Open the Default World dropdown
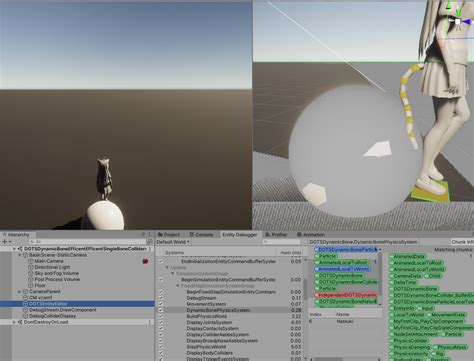 point(173,242)
